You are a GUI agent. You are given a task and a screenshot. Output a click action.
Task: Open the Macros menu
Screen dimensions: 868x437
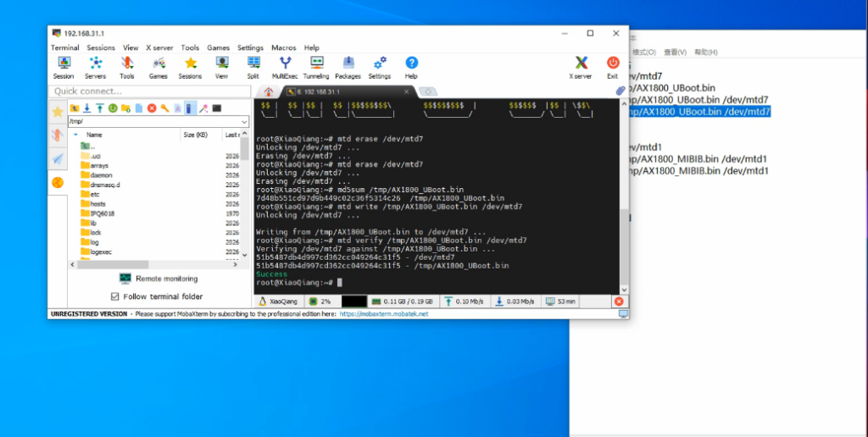coord(283,47)
